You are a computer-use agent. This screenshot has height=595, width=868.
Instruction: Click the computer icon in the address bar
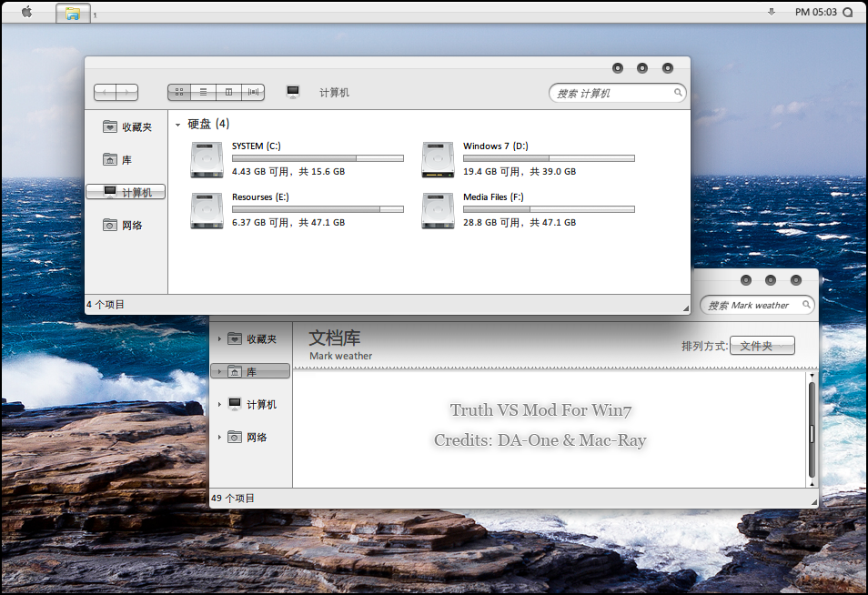(293, 92)
